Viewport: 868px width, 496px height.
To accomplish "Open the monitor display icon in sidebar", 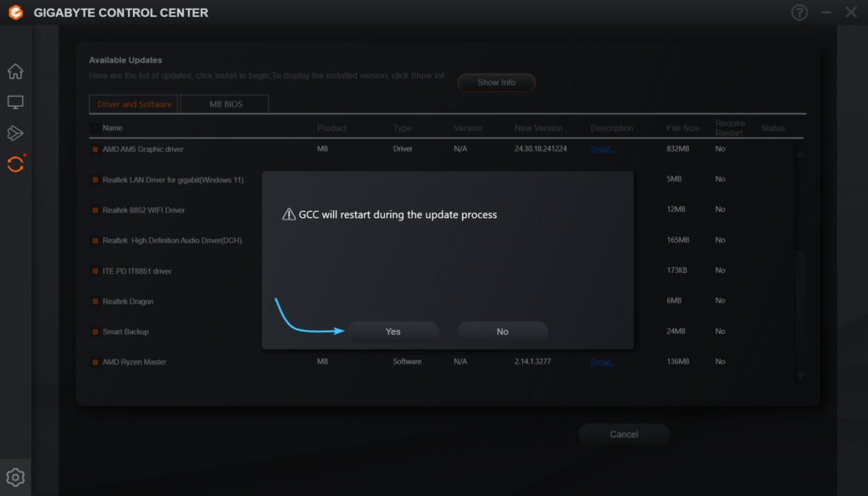I will pos(15,102).
